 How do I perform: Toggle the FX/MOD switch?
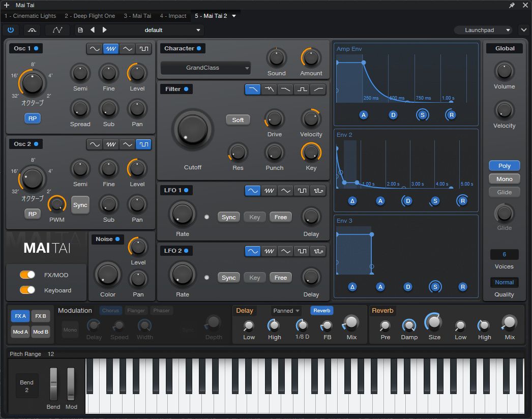pos(27,275)
